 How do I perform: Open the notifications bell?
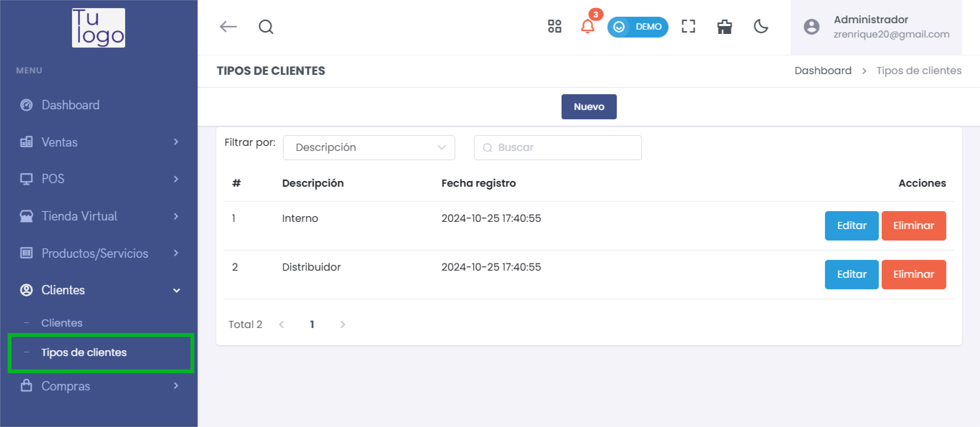tap(587, 27)
